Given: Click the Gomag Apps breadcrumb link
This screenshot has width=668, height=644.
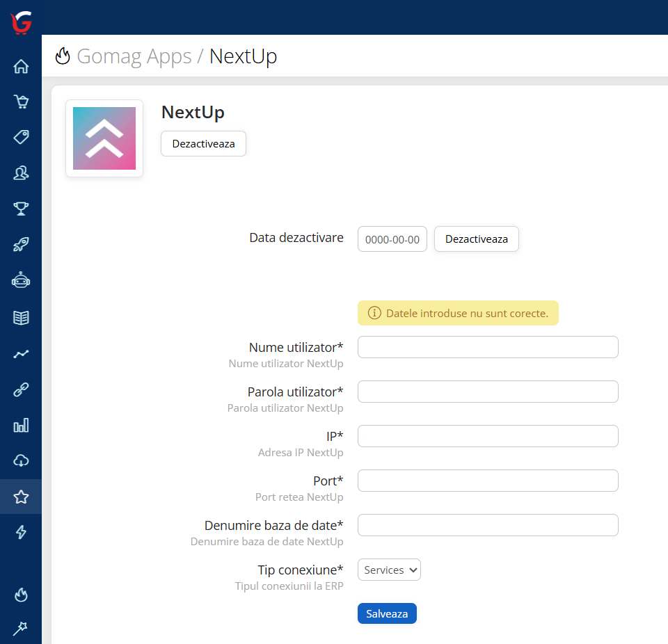Looking at the screenshot, I should pyautogui.click(x=134, y=56).
